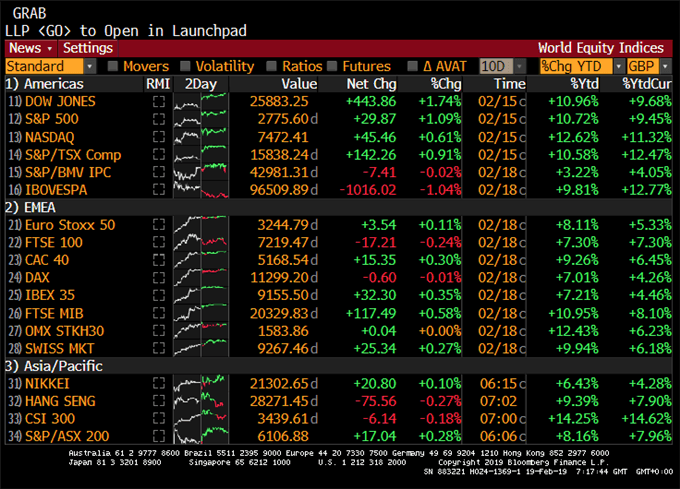
Task: Toggle the RMI box for S&P 500
Action: (159, 119)
